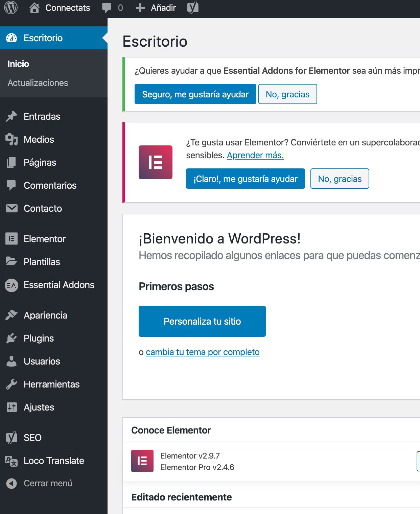Open the Entradas menu
Viewport: 420px width, 514px height.
click(42, 116)
